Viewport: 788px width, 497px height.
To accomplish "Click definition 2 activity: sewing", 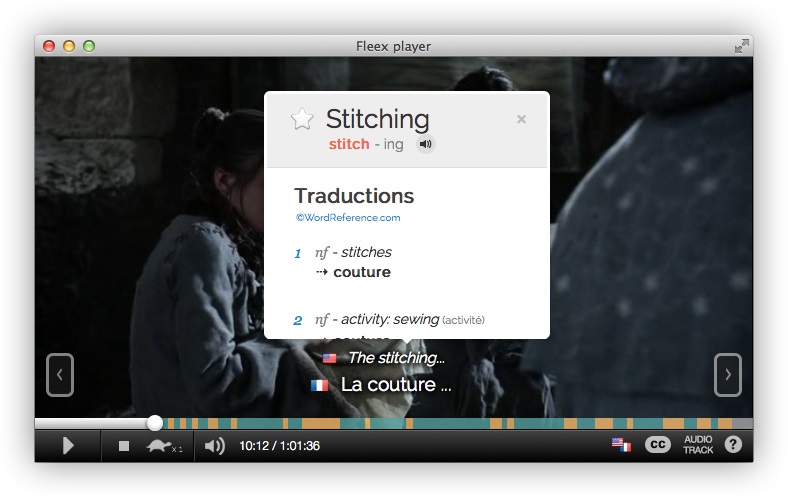I will point(389,320).
